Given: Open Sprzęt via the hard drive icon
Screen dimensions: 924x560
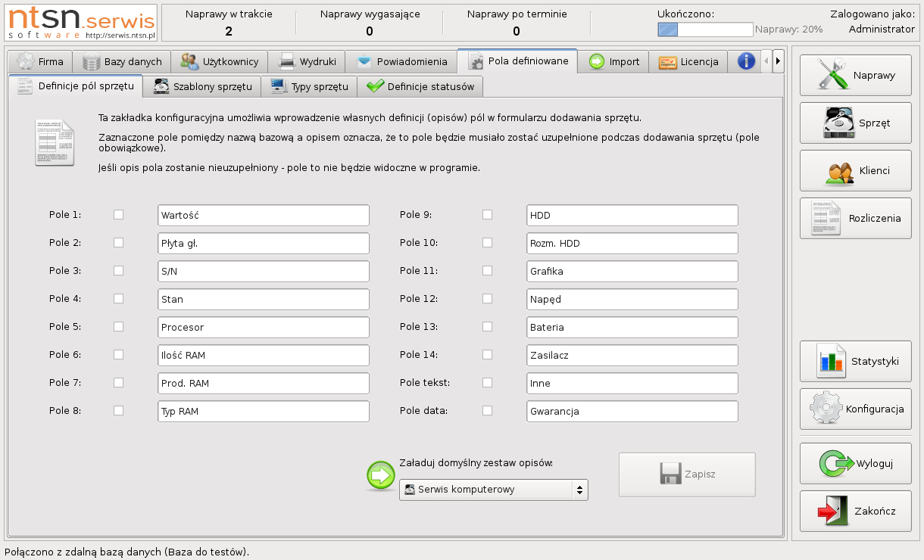Looking at the screenshot, I should [x=838, y=123].
